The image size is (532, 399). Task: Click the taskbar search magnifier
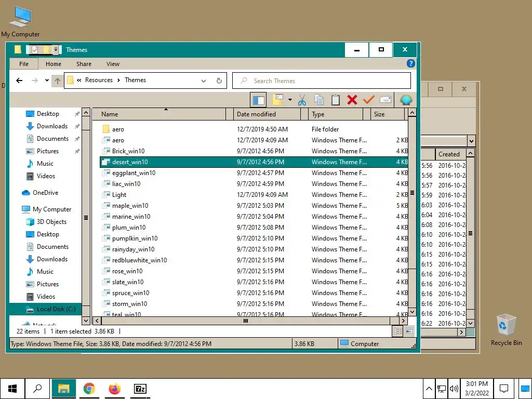click(x=37, y=389)
